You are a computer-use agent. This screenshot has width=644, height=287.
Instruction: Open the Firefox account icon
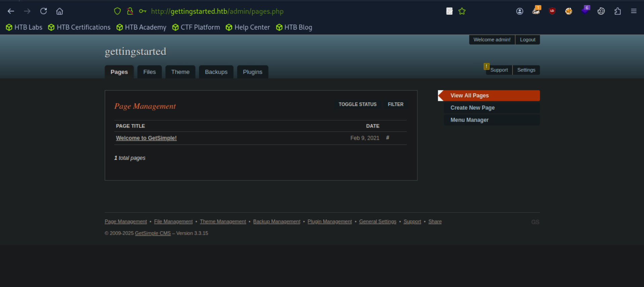519,11
